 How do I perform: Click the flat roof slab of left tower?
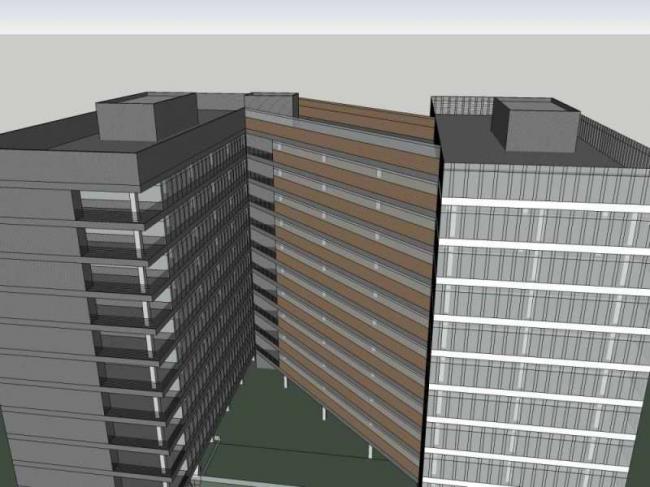pos(60,135)
